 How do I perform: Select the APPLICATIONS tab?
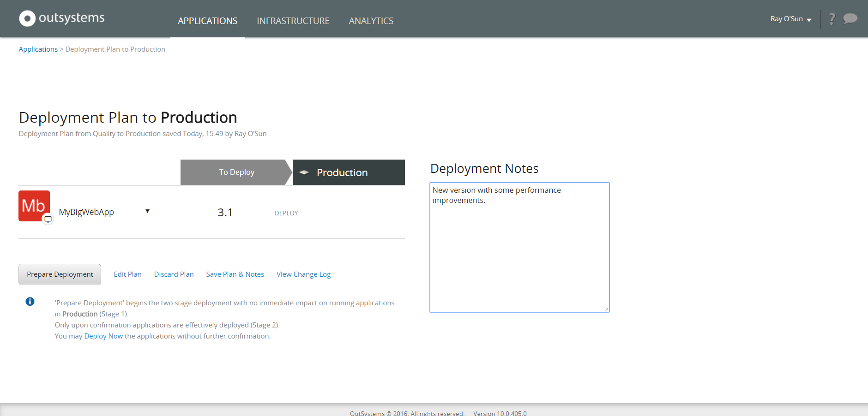[x=207, y=21]
